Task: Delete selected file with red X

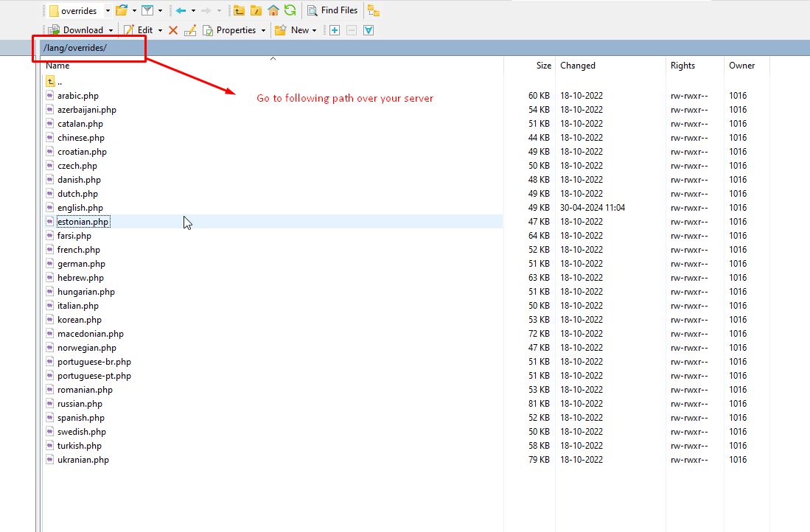Action: 173,30
